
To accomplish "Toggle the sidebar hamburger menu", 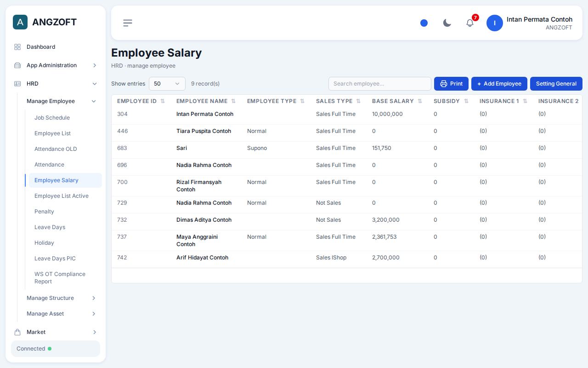I will 128,23.
